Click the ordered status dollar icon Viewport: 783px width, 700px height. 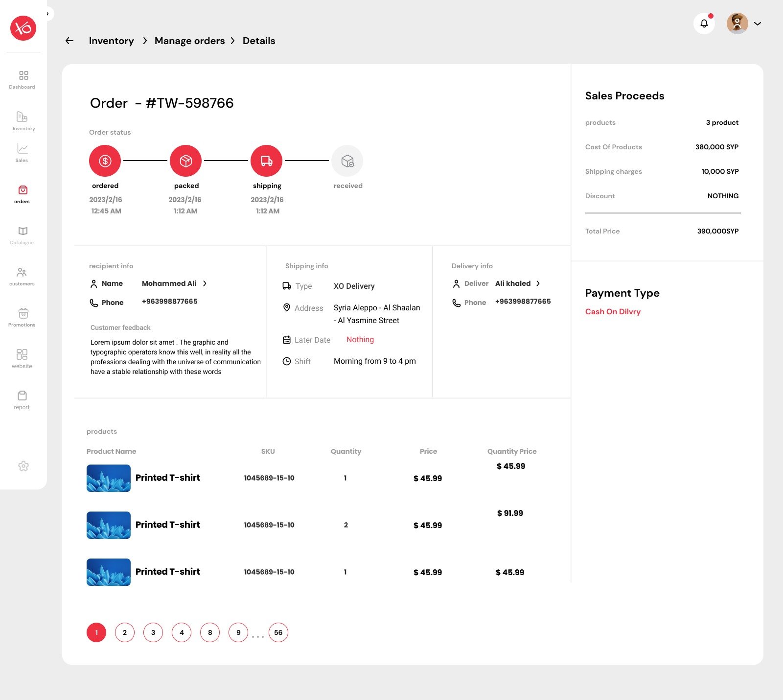coord(105,161)
